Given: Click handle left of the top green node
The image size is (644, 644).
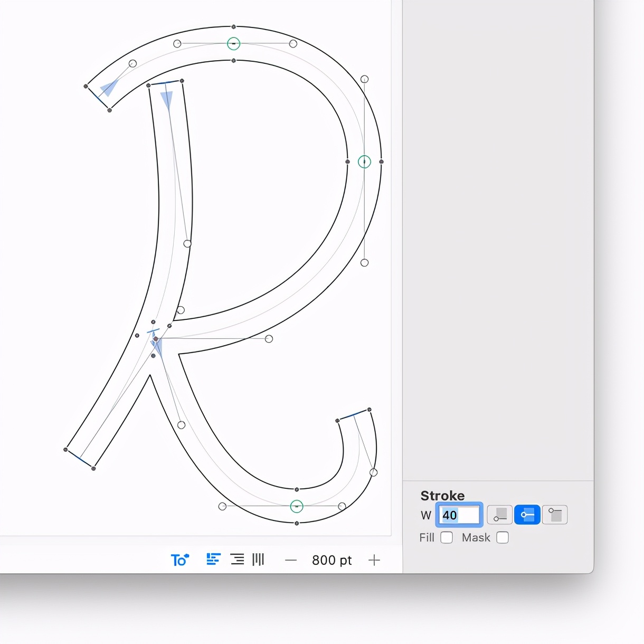Looking at the screenshot, I should coord(177,44).
